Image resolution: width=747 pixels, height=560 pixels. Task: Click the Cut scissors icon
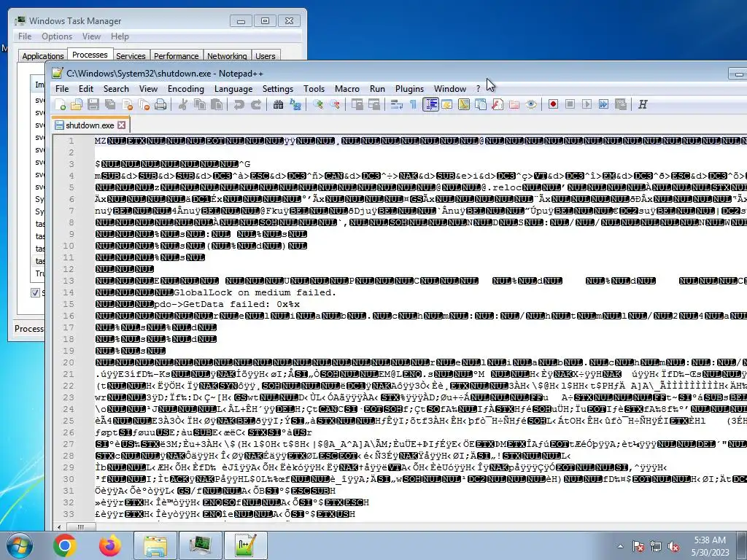tap(183, 105)
